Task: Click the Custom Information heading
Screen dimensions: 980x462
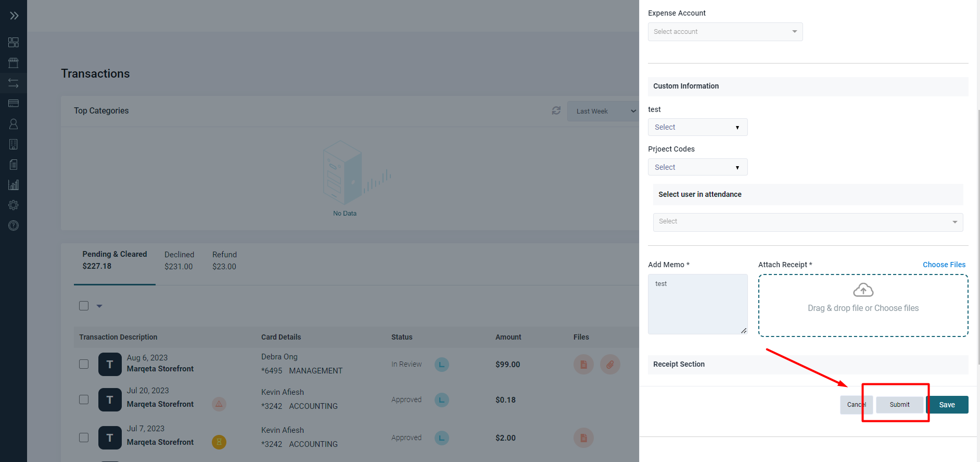Action: 686,86
